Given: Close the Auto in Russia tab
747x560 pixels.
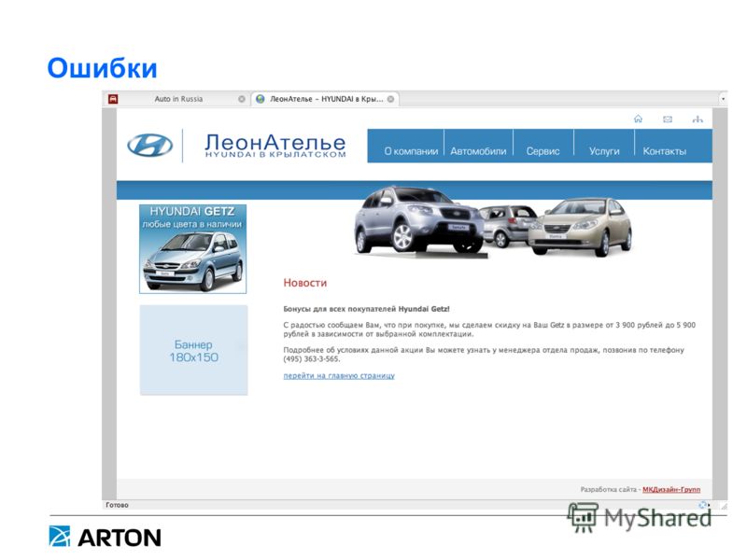Looking at the screenshot, I should (x=242, y=99).
